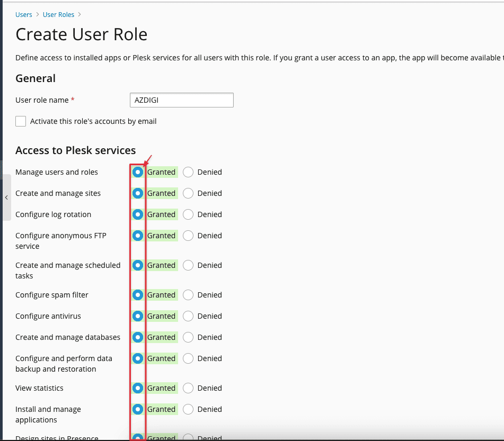Grant View statistics permission
The width and height of the screenshot is (504, 441).
click(138, 388)
